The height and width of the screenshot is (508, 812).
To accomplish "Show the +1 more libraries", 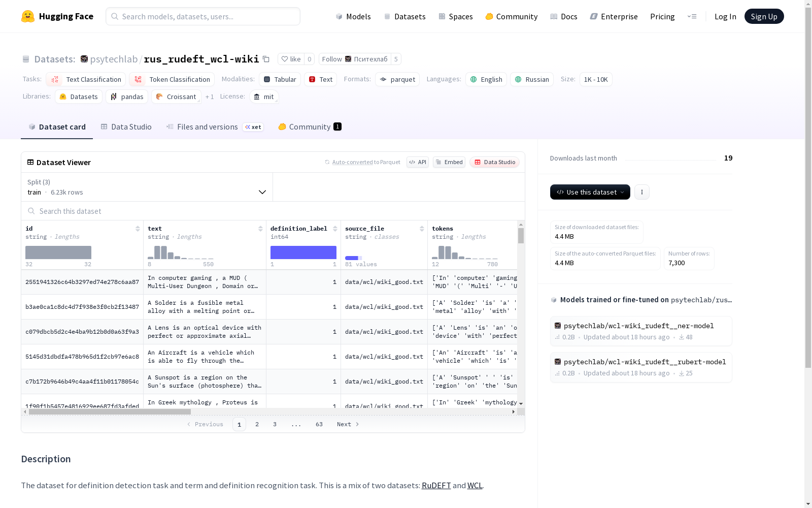I will point(210,97).
